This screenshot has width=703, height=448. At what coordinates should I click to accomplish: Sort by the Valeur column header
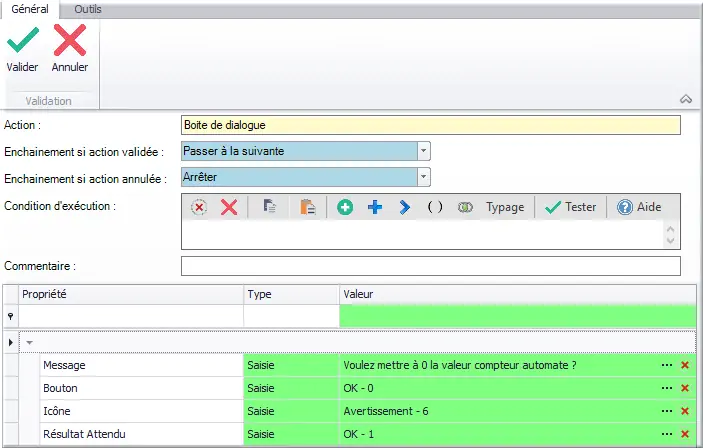[x=518, y=294]
